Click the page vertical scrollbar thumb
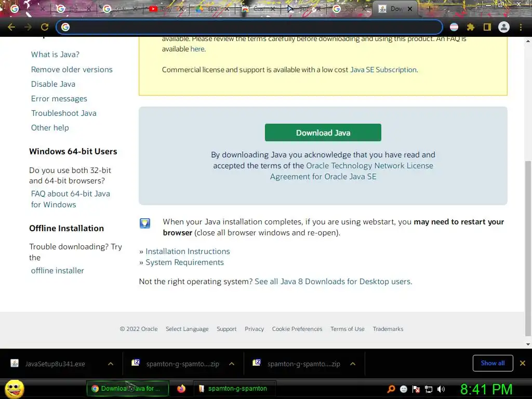This screenshot has width=532, height=399. [x=528, y=248]
